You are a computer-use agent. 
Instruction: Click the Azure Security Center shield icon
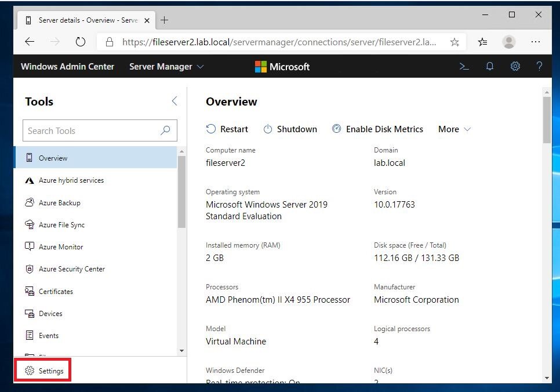click(30, 268)
